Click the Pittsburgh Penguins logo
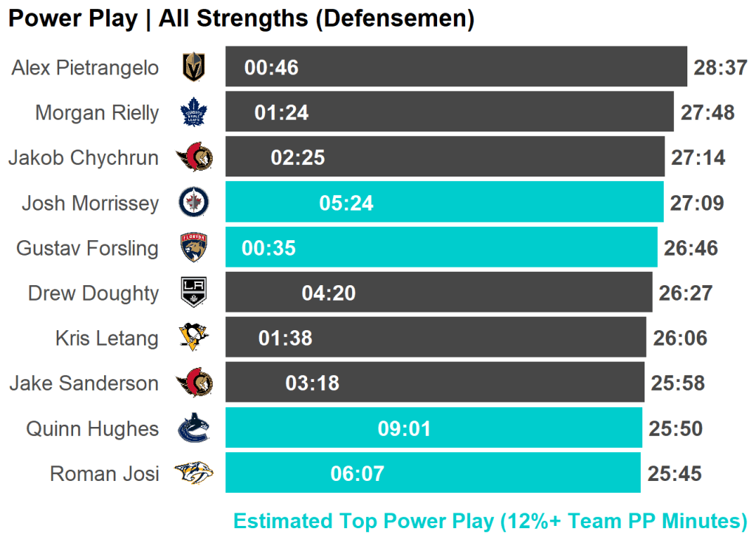756x540 pixels. click(193, 338)
